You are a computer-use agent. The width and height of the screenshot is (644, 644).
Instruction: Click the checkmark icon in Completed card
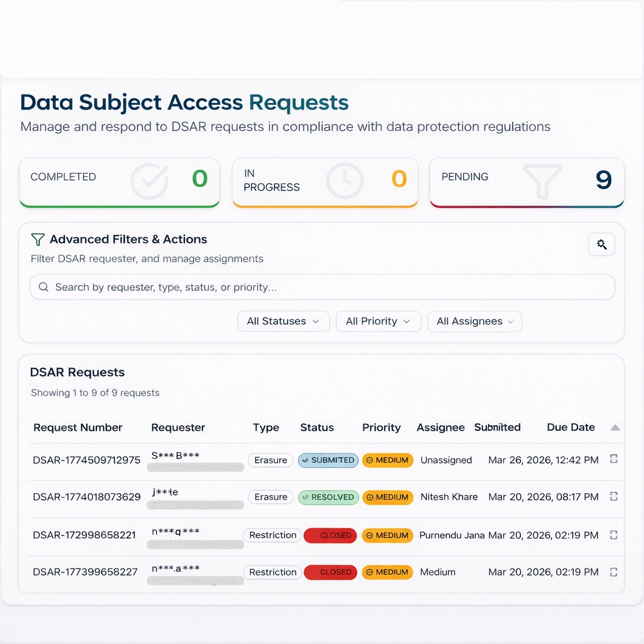(149, 181)
